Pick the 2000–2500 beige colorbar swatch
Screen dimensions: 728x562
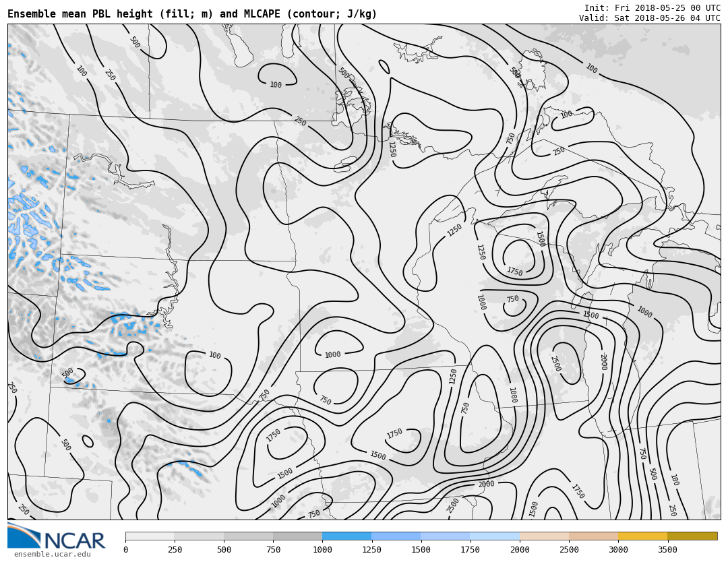545,536
